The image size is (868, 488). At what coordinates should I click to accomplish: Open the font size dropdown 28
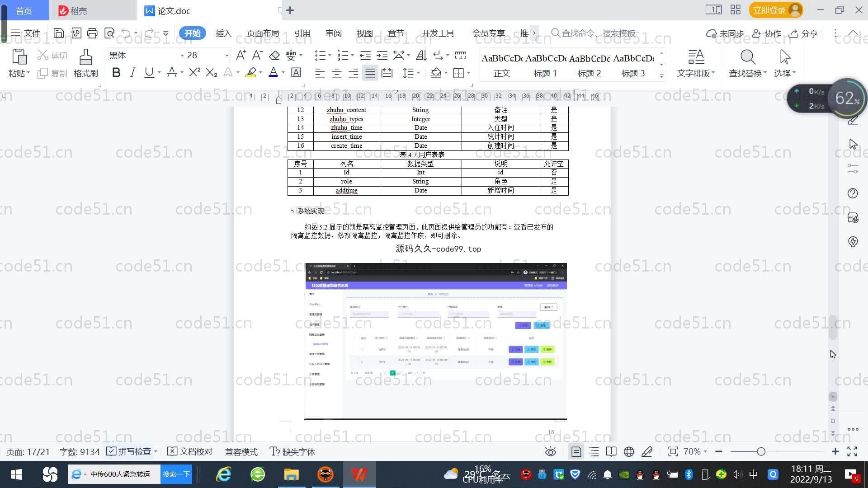coord(227,56)
